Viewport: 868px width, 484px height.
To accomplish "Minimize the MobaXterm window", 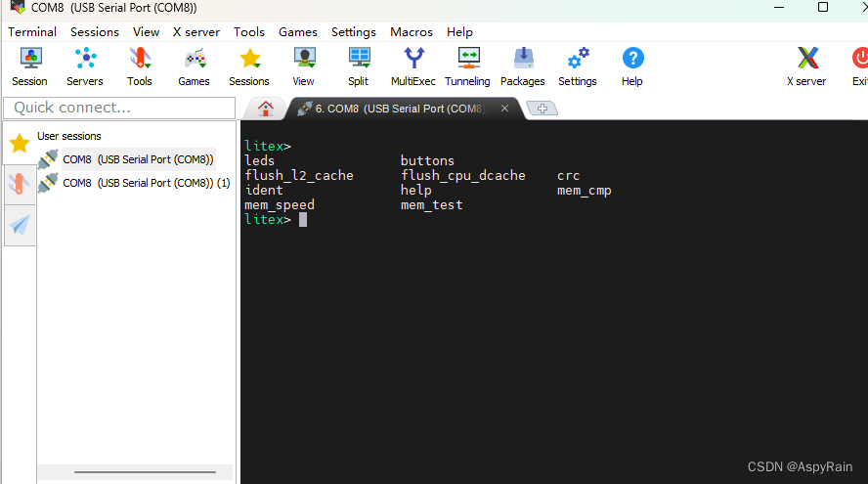I will [x=779, y=7].
